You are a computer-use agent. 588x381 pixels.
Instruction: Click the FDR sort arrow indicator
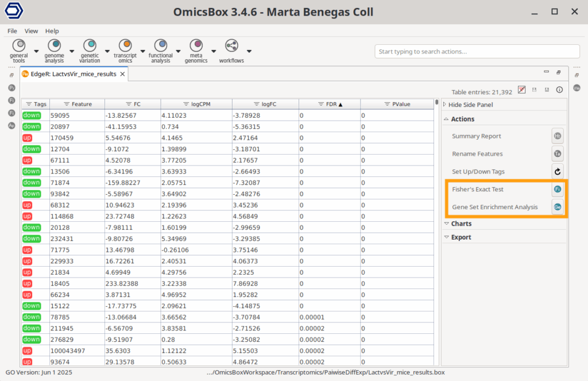(341, 105)
